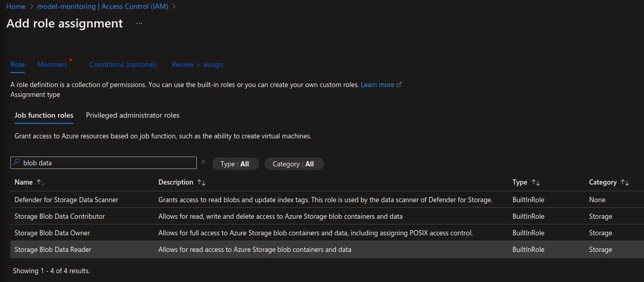The image size is (644, 282).
Task: Go back to model-monitoring Access Control breadcrumb
Action: click(103, 6)
